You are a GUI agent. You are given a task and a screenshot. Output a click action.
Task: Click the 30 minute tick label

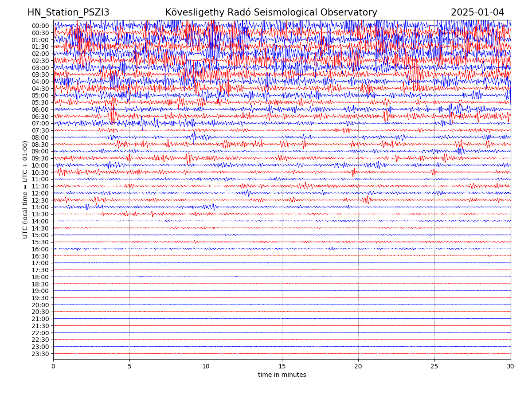coord(511,366)
